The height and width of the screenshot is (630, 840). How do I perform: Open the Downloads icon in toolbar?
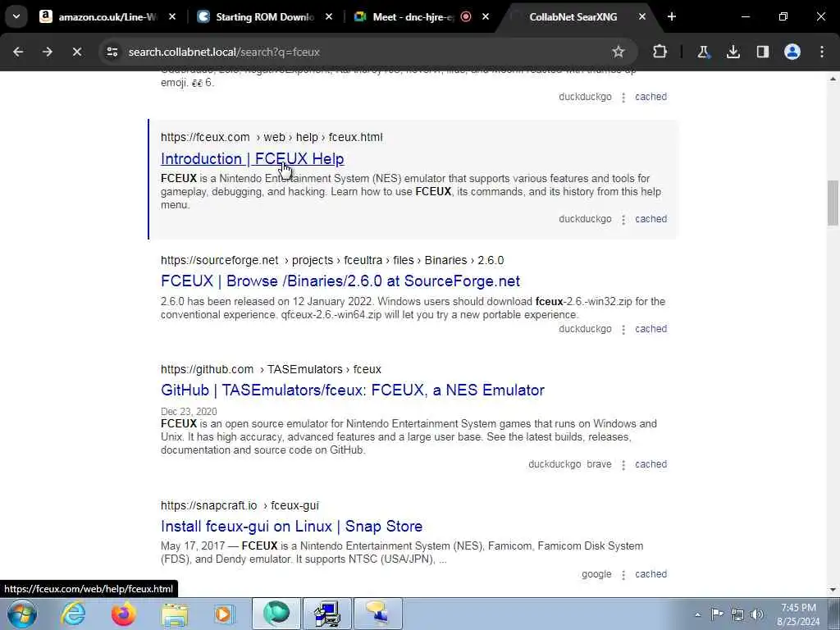733,52
